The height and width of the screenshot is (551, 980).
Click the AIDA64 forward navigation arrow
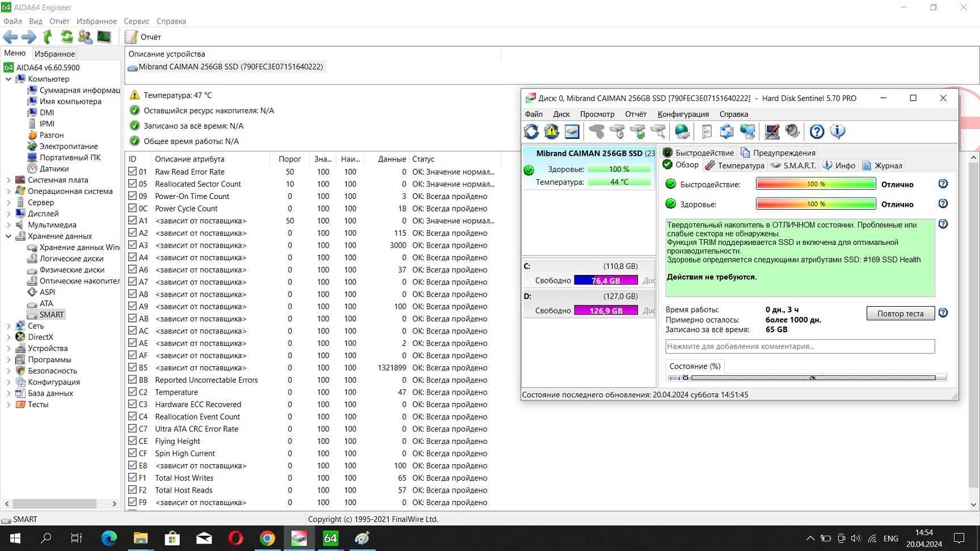[x=29, y=37]
